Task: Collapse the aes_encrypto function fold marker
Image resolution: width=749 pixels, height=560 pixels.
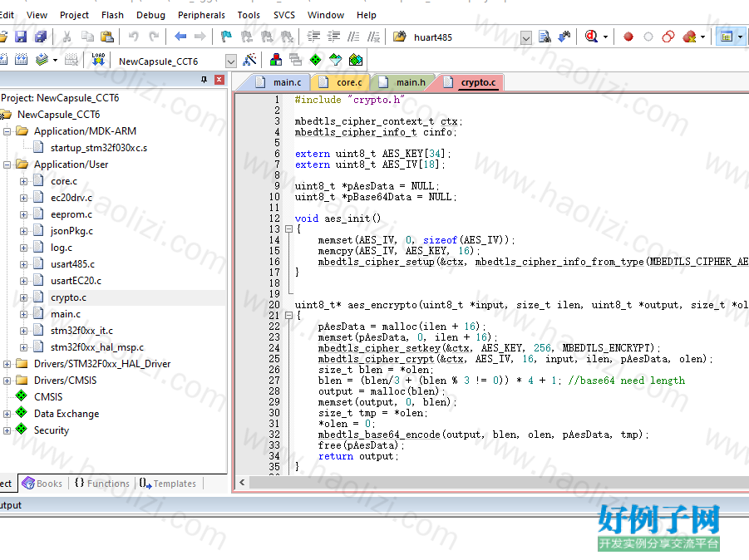Action: (288, 315)
